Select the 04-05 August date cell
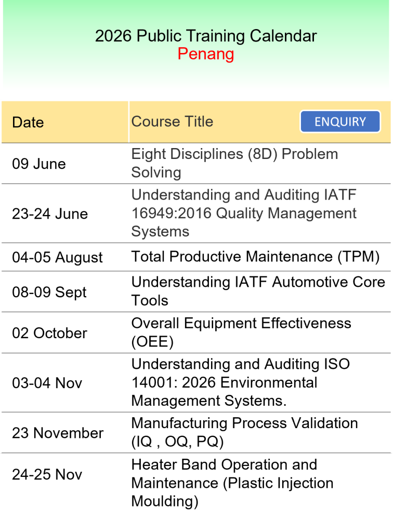Viewport: 393px width, 532px height. [57, 258]
